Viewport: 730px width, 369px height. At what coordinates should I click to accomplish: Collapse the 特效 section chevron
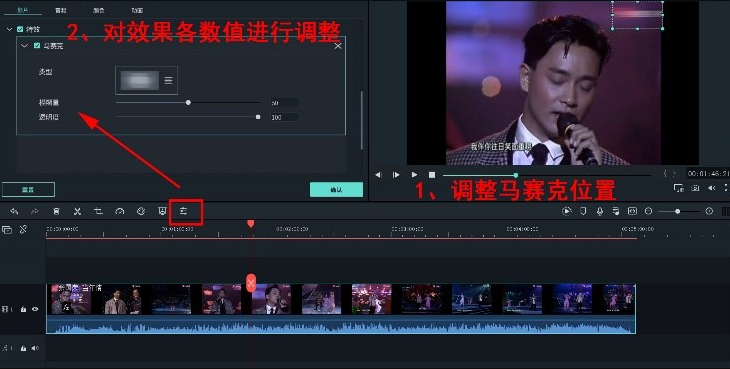point(9,29)
